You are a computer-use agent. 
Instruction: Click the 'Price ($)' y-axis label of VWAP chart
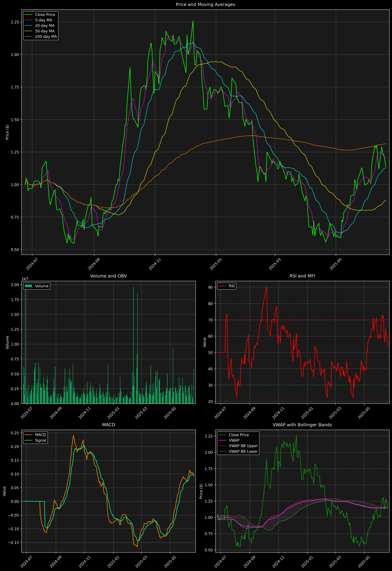pos(201,491)
